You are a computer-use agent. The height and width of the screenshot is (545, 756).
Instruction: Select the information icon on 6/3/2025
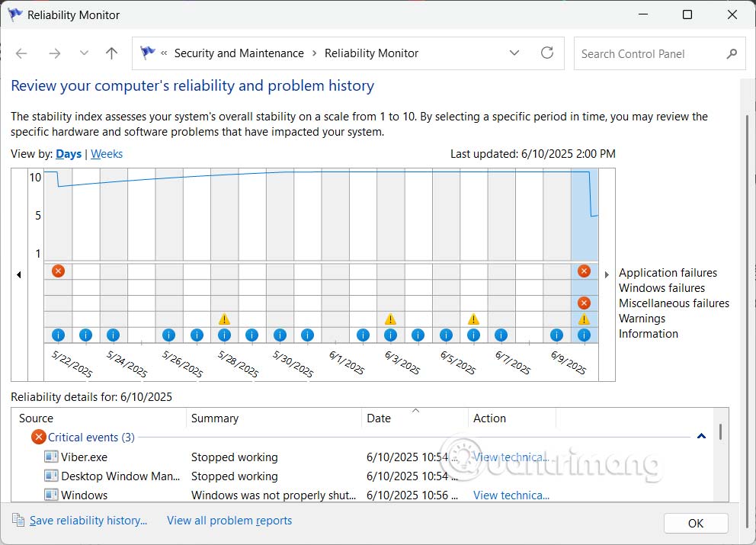(390, 335)
